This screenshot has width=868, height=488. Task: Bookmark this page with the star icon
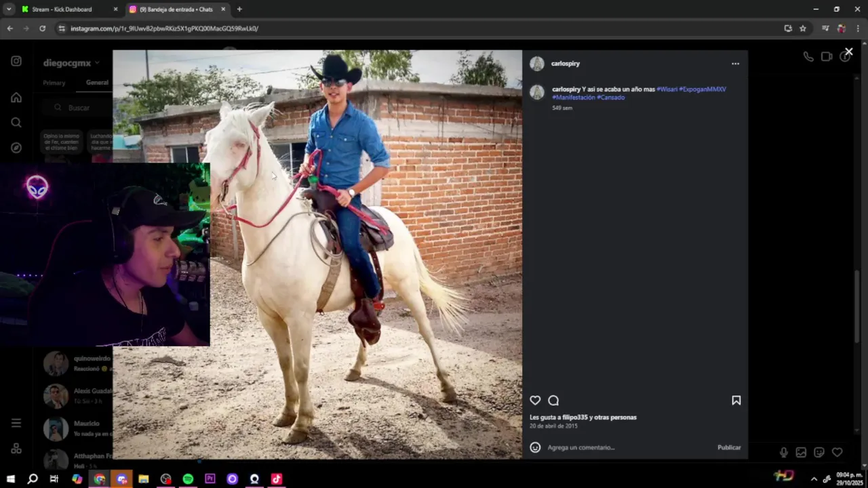coord(803,28)
